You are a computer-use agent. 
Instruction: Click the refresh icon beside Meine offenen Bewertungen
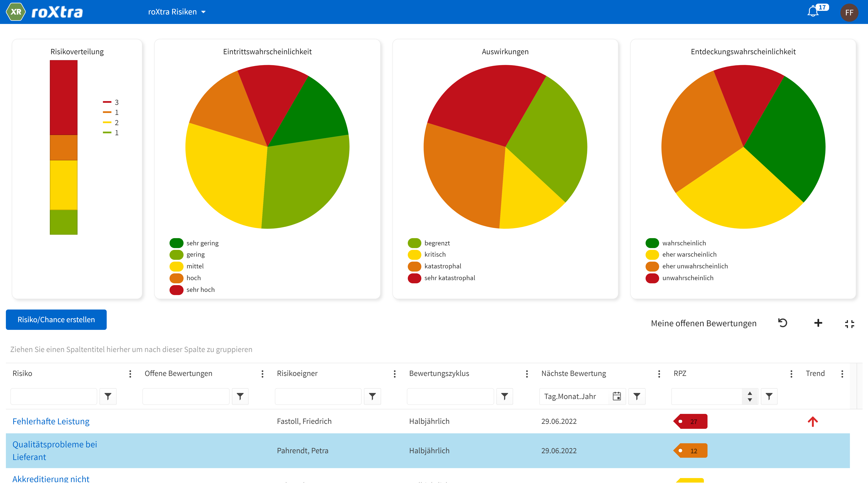click(782, 323)
